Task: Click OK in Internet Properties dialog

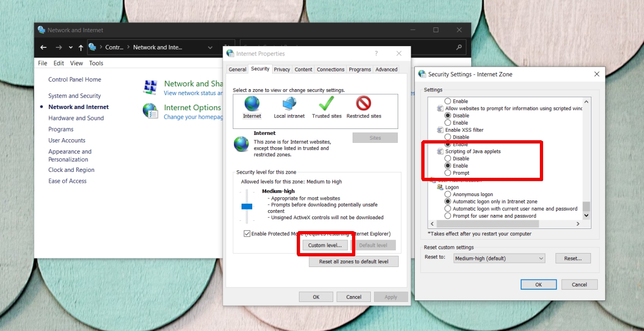Action: point(316,297)
